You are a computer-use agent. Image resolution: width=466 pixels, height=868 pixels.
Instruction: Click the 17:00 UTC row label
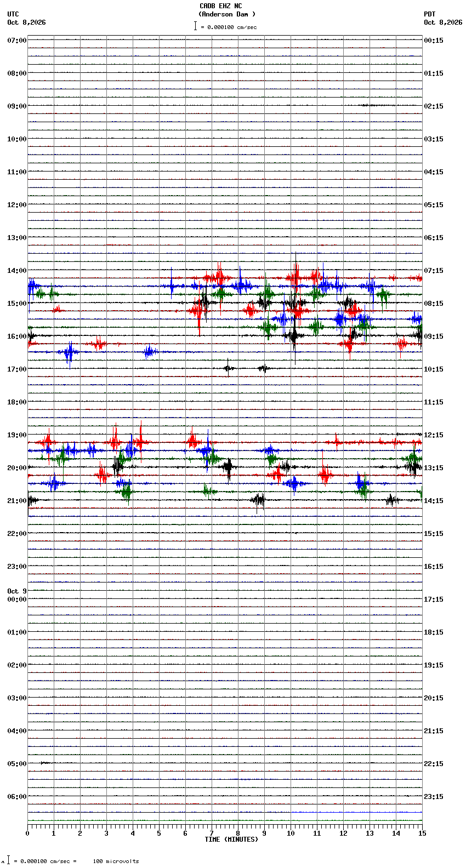tap(17, 369)
